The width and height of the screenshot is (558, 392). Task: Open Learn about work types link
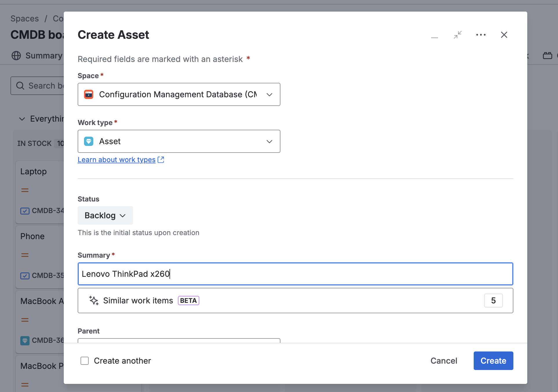[x=117, y=160]
